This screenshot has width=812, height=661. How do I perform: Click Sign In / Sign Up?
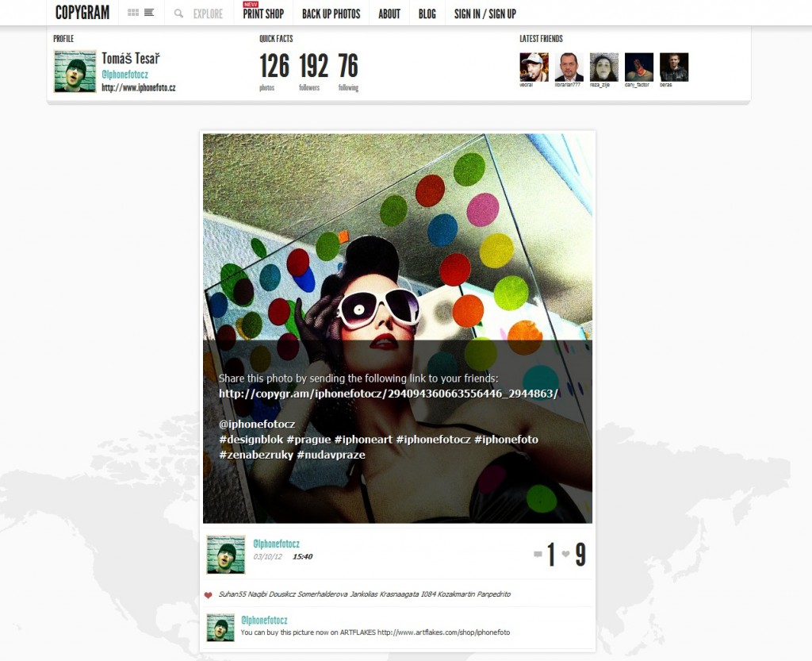click(x=485, y=14)
